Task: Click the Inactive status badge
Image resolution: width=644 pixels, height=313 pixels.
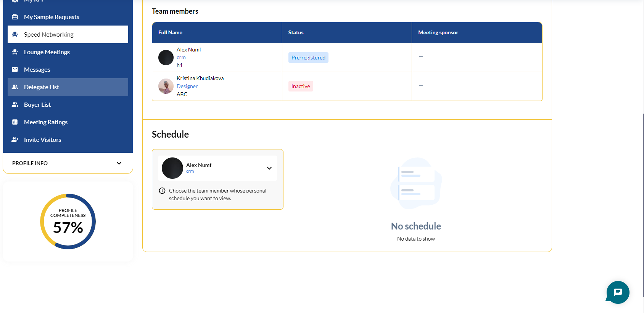Action: pyautogui.click(x=301, y=86)
